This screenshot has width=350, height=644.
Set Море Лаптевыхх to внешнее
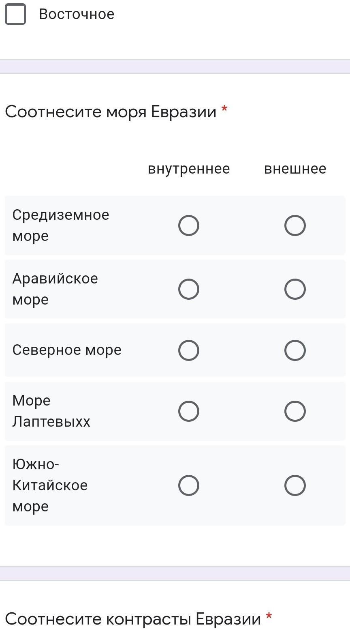click(x=295, y=411)
